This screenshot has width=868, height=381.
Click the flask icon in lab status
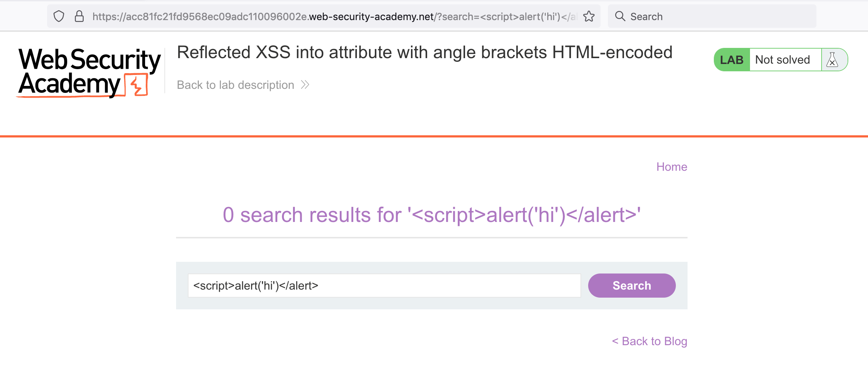(832, 60)
